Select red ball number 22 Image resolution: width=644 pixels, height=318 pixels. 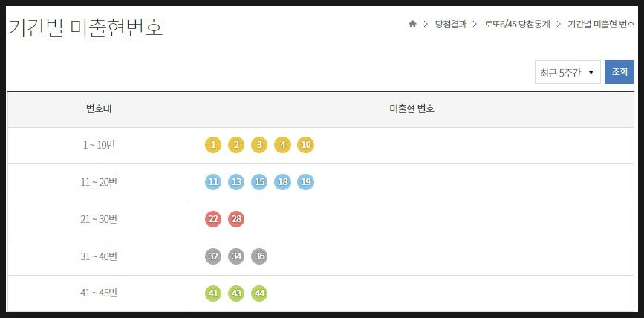(212, 219)
